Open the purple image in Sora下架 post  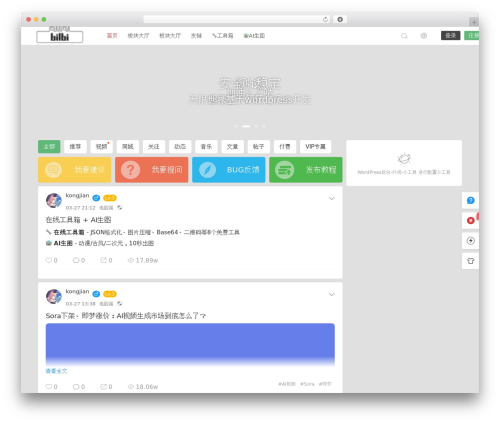(x=190, y=344)
